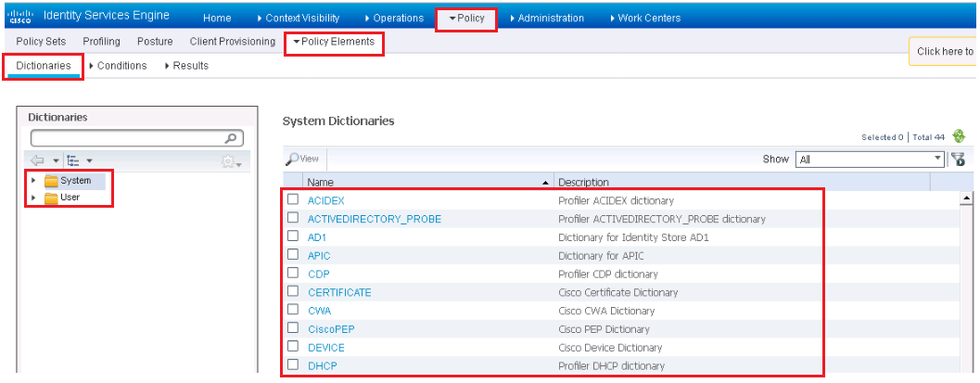This screenshot has height=383, width=980.
Task: Open the CDP dictionary link
Action: [x=319, y=274]
